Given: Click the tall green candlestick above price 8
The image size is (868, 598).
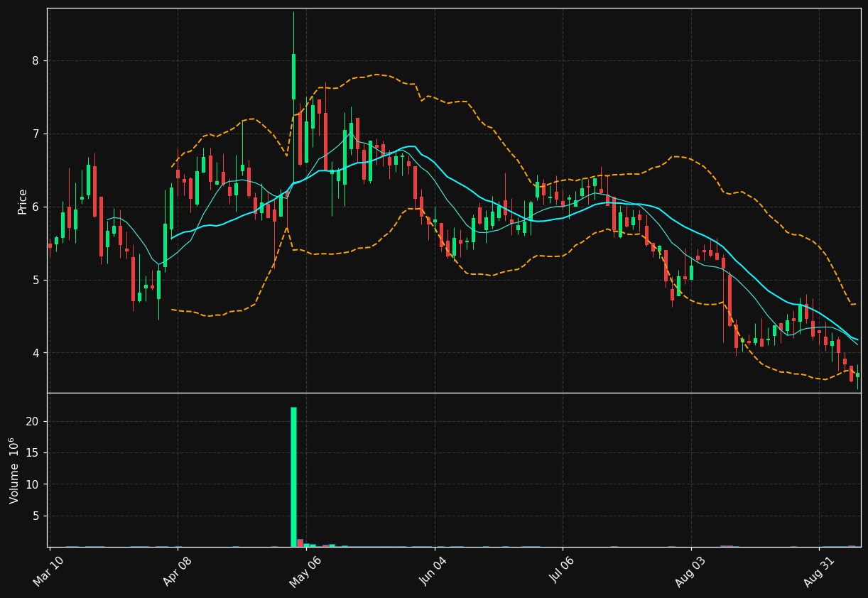Looking at the screenshot, I should [x=293, y=77].
